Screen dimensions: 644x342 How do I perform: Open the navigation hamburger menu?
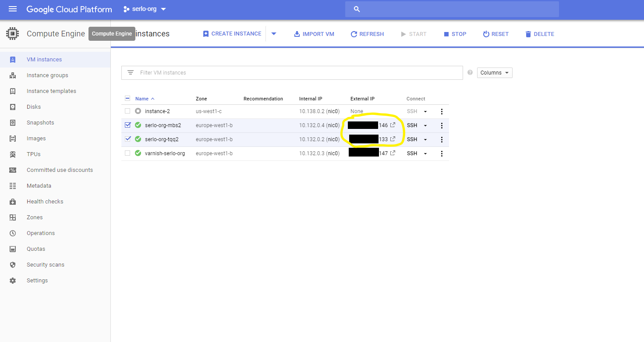pyautogui.click(x=12, y=9)
